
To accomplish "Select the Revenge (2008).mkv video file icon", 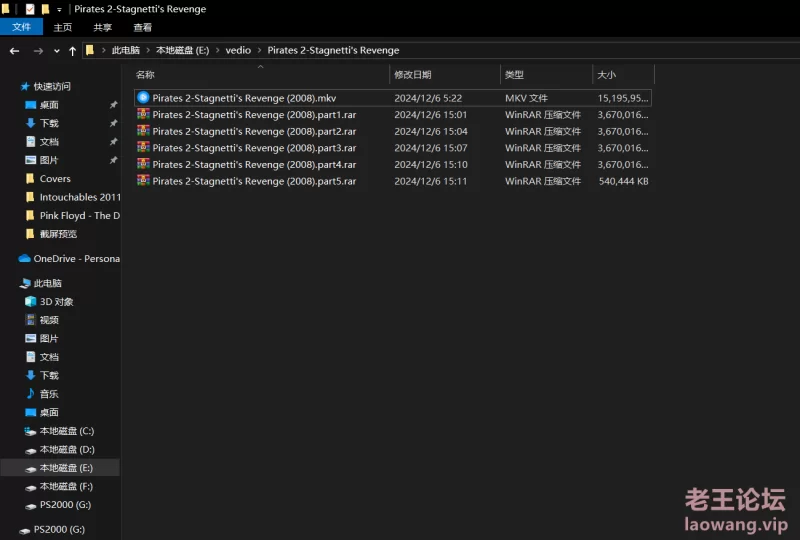I will pyautogui.click(x=143, y=97).
